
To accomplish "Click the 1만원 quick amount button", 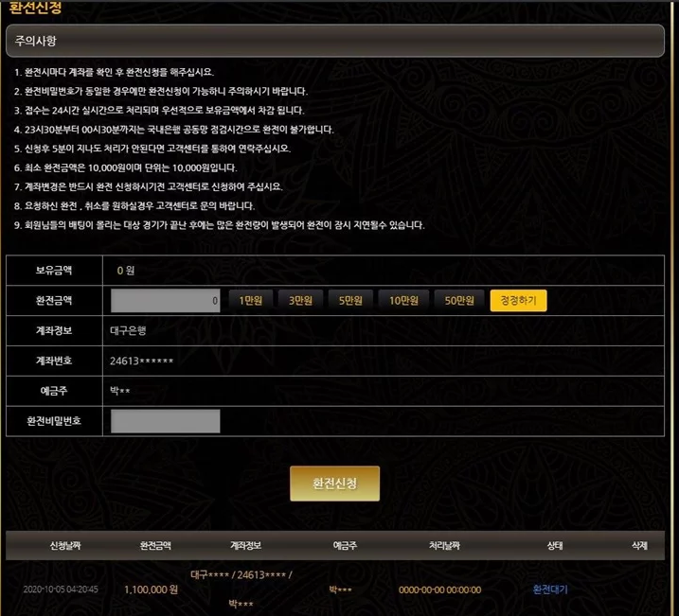I will [250, 301].
